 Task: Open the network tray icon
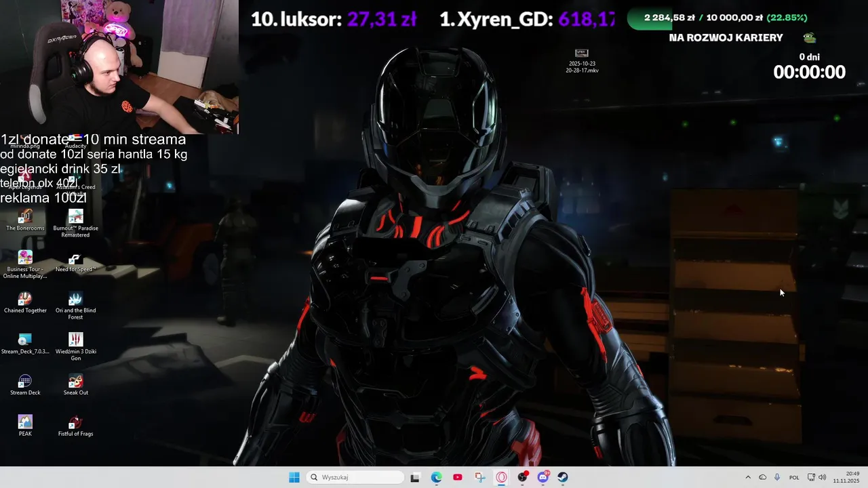pyautogui.click(x=812, y=477)
